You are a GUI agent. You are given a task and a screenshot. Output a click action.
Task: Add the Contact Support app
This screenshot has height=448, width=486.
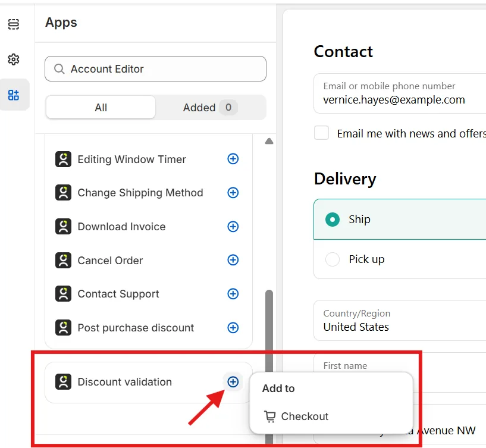pyautogui.click(x=233, y=294)
